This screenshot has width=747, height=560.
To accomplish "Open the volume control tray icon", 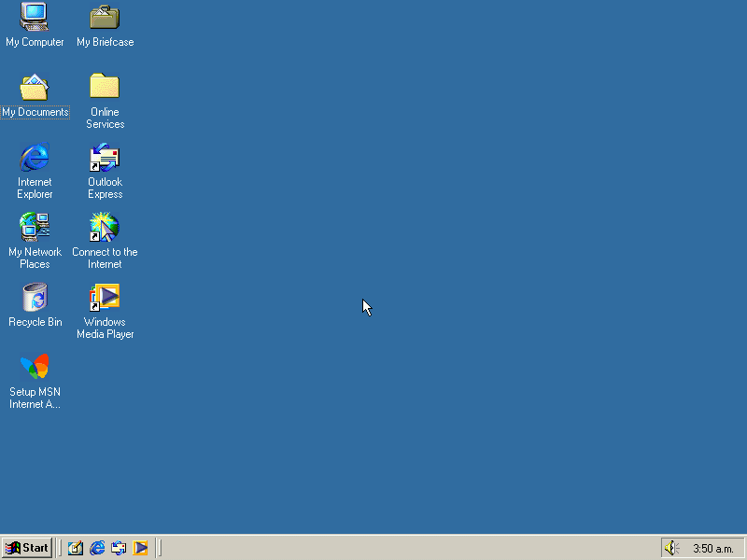I will click(x=671, y=548).
